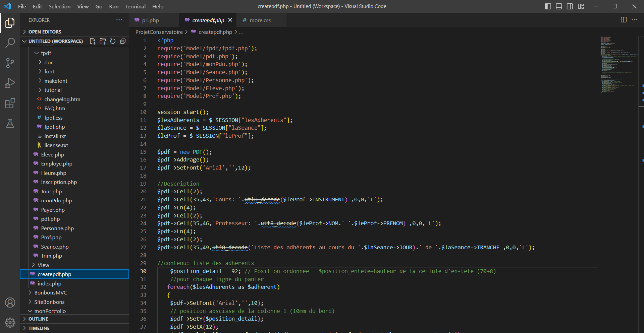Expand the BonbonsMVC folder
The height and width of the screenshot is (333, 644).
pos(50,292)
